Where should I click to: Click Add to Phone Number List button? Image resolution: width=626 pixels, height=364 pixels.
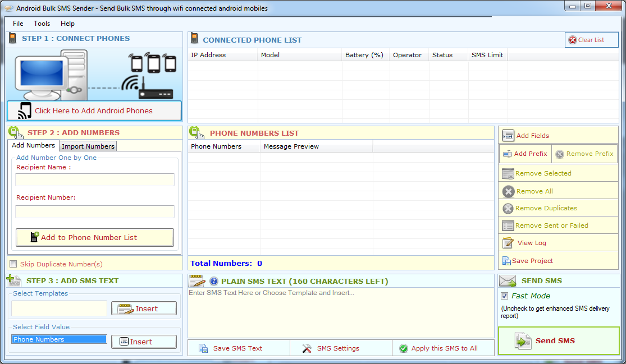[95, 238]
